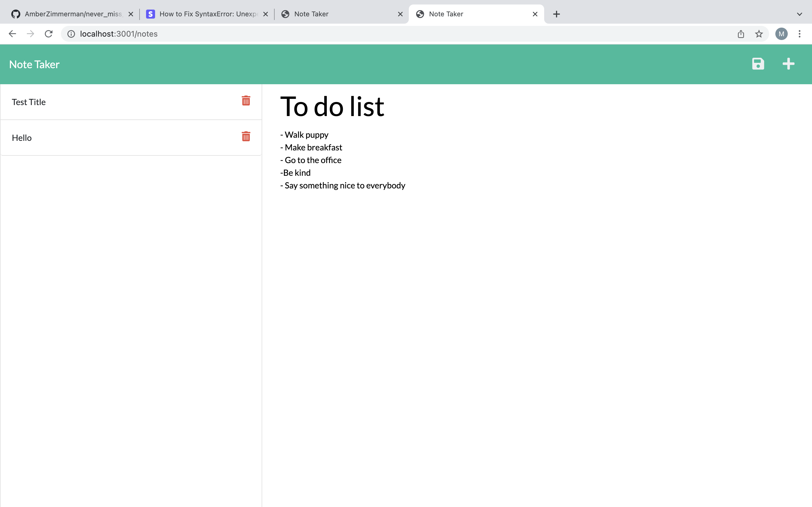
Task: Create a new note with the plus icon
Action: pyautogui.click(x=788, y=64)
